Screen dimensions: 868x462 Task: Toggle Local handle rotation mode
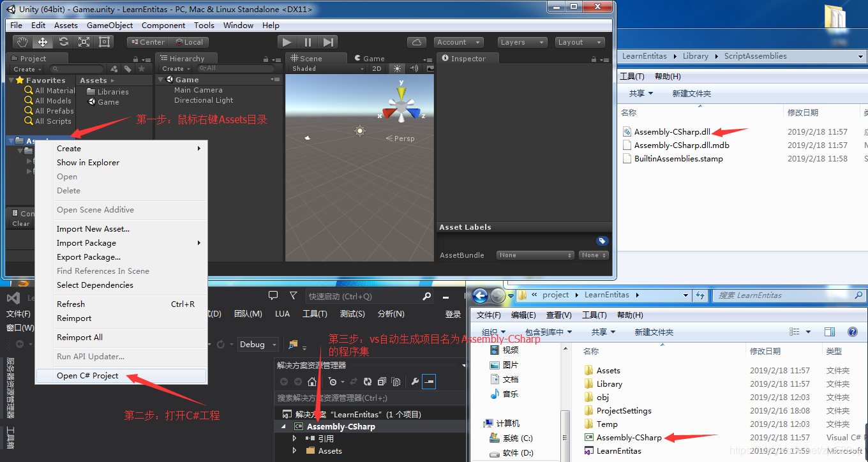pos(188,42)
